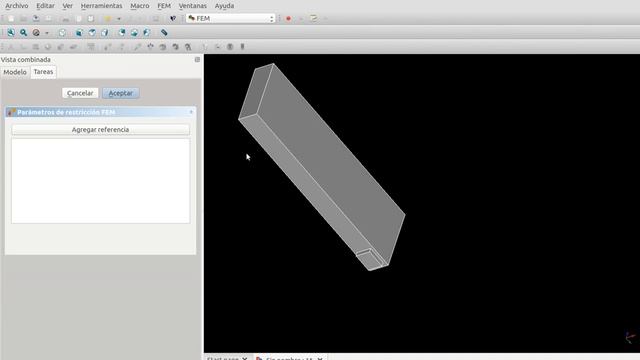This screenshot has width=640, height=360.
Task: Click the New document icon
Action: point(11,19)
